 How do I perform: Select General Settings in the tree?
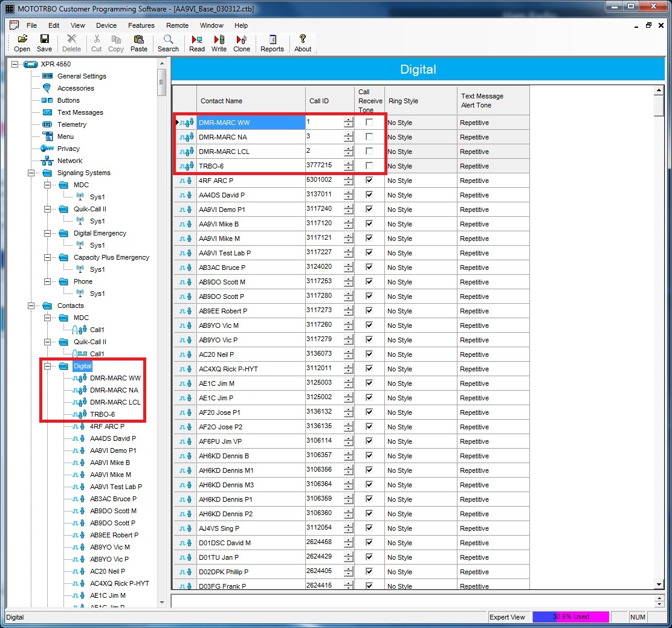[82, 76]
